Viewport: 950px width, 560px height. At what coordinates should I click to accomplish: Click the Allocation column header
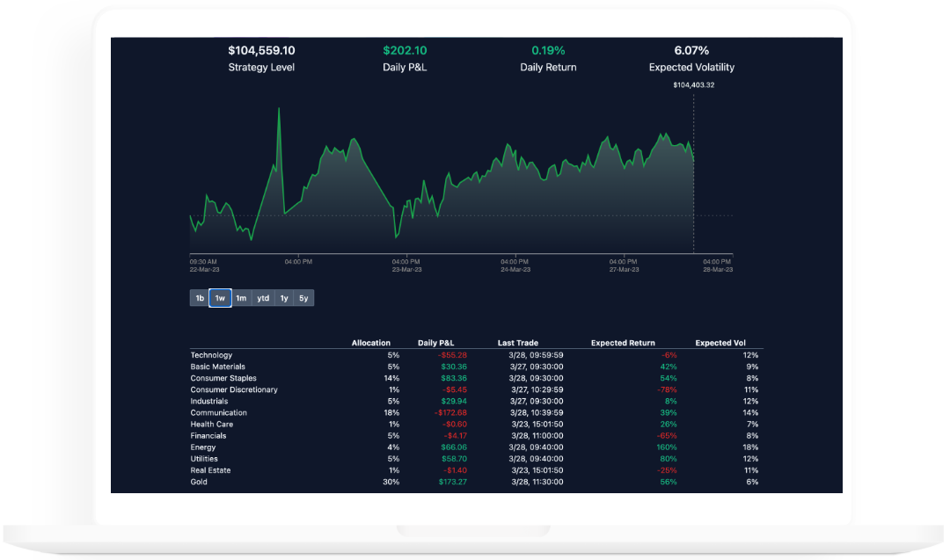[x=371, y=343]
